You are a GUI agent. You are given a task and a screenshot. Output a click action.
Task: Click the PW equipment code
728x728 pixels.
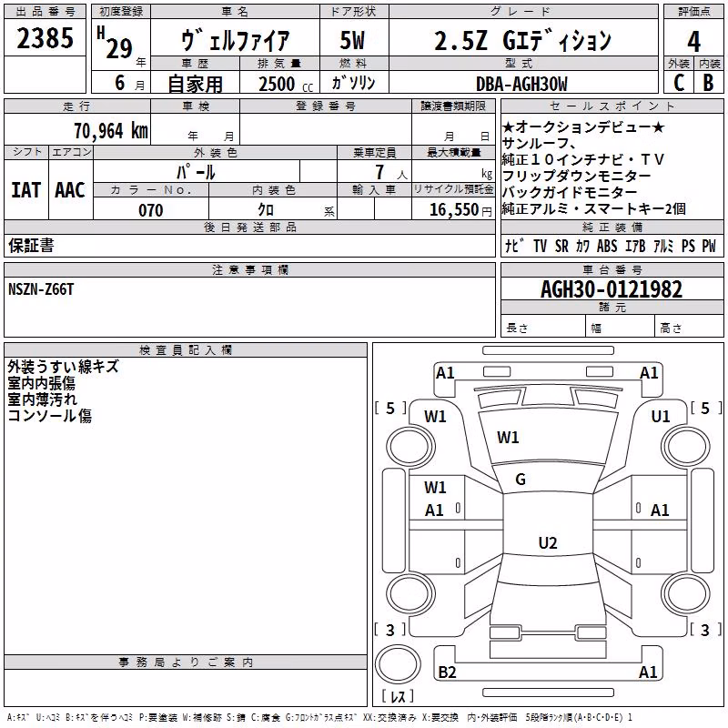pyautogui.click(x=709, y=246)
